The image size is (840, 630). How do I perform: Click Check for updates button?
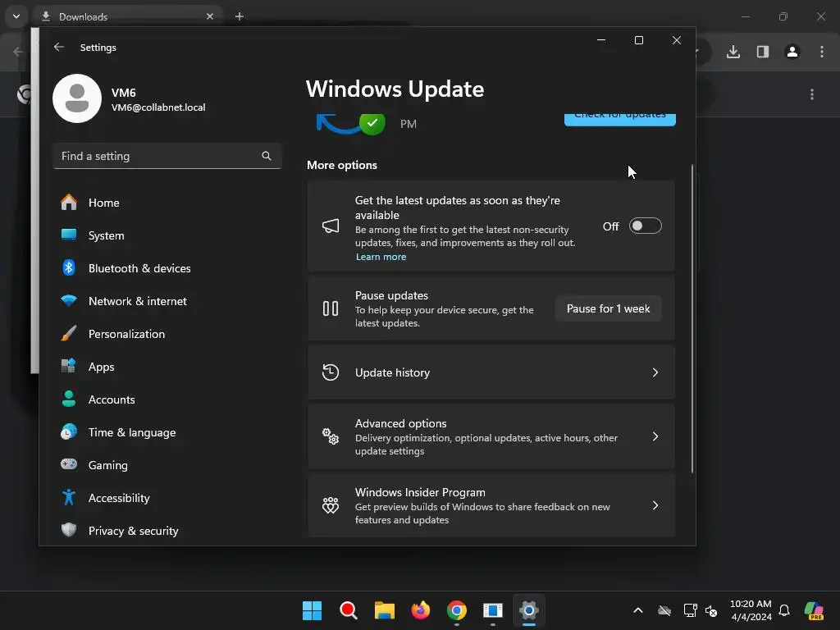pyautogui.click(x=620, y=120)
